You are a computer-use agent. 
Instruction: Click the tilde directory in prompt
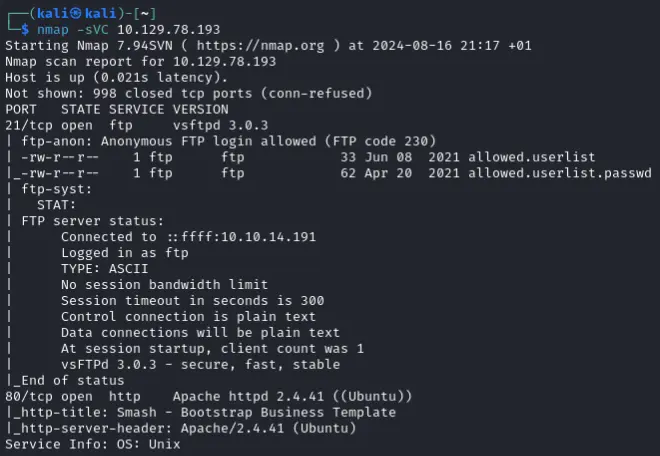coord(144,13)
